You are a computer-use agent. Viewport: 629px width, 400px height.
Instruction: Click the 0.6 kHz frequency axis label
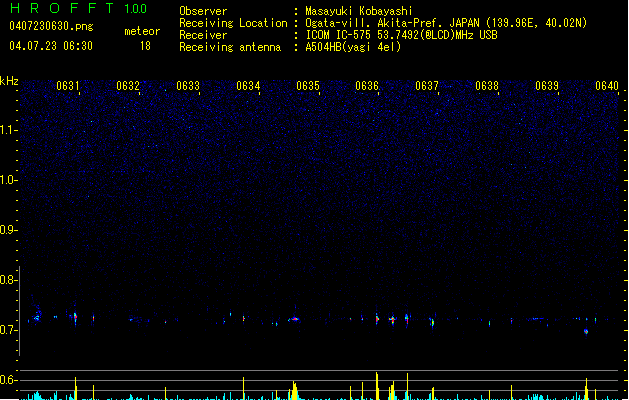click(x=8, y=380)
